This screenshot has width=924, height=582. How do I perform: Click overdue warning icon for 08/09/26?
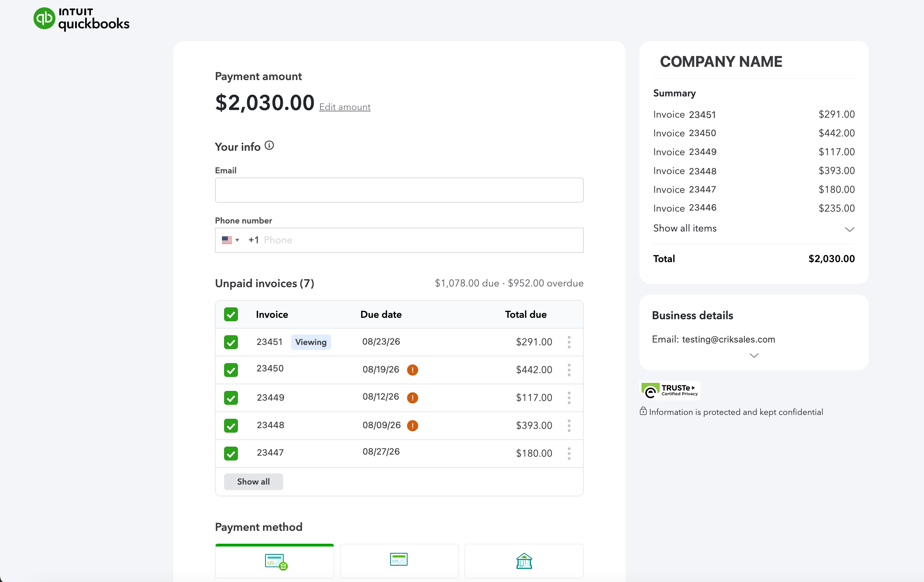pos(413,425)
